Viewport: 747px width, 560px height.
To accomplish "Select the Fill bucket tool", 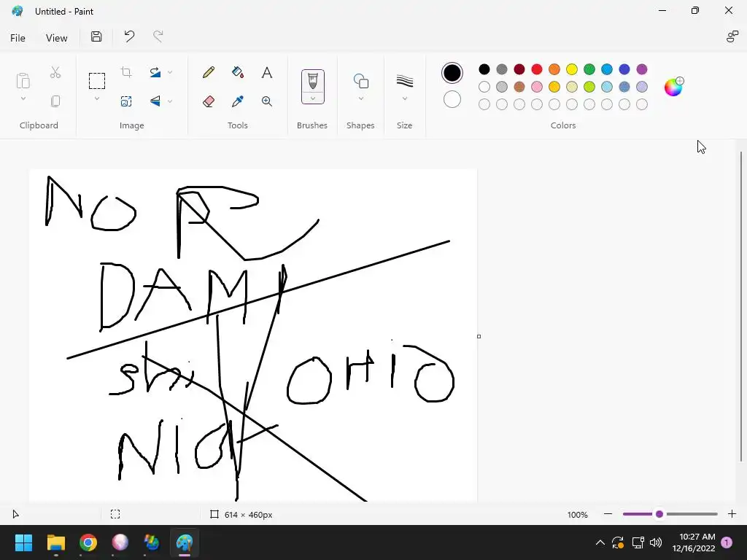I will (238, 72).
